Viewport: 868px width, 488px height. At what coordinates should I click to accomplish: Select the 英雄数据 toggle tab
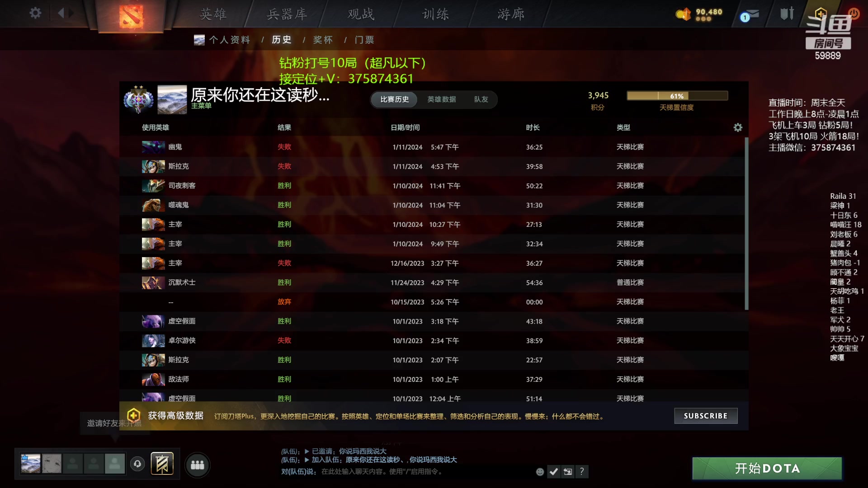tap(442, 99)
